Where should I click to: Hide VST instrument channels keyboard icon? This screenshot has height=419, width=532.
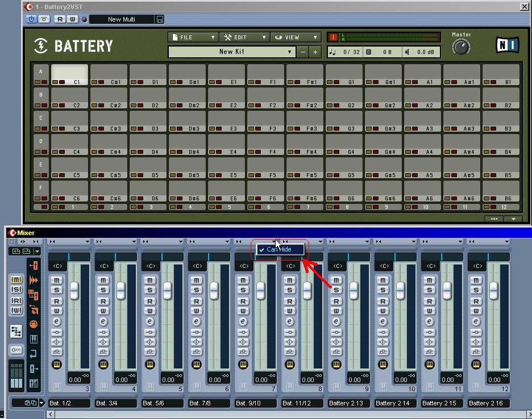tap(34, 339)
